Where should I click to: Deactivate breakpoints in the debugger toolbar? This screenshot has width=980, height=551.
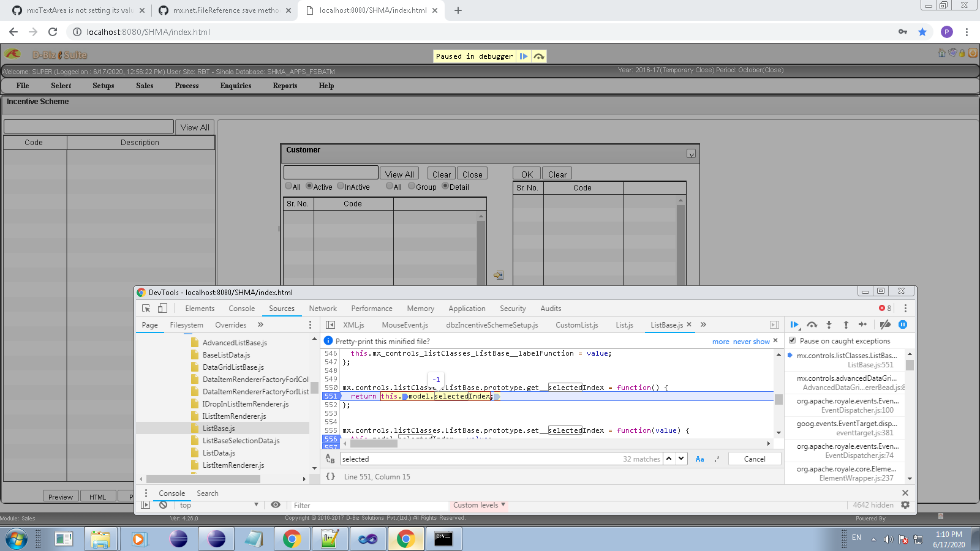click(885, 324)
